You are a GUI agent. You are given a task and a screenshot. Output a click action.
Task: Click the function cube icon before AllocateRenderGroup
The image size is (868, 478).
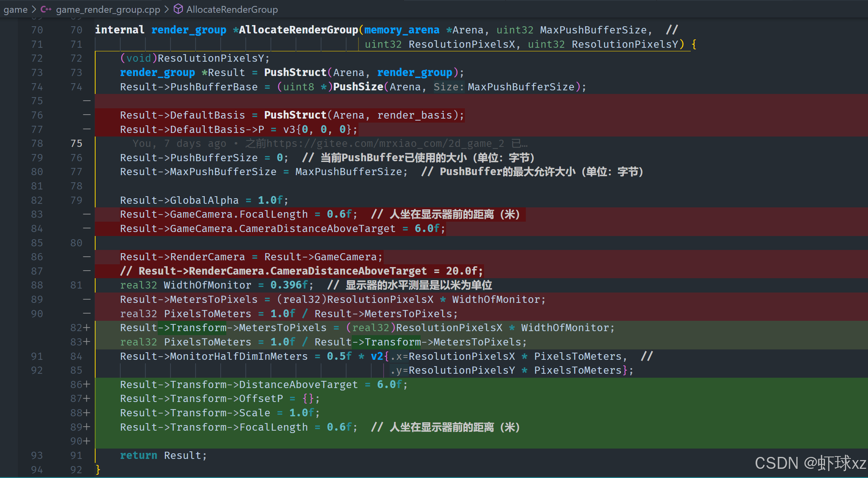tap(178, 9)
